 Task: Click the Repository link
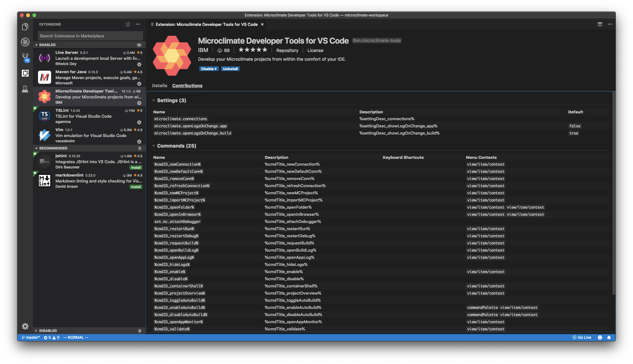pos(287,50)
